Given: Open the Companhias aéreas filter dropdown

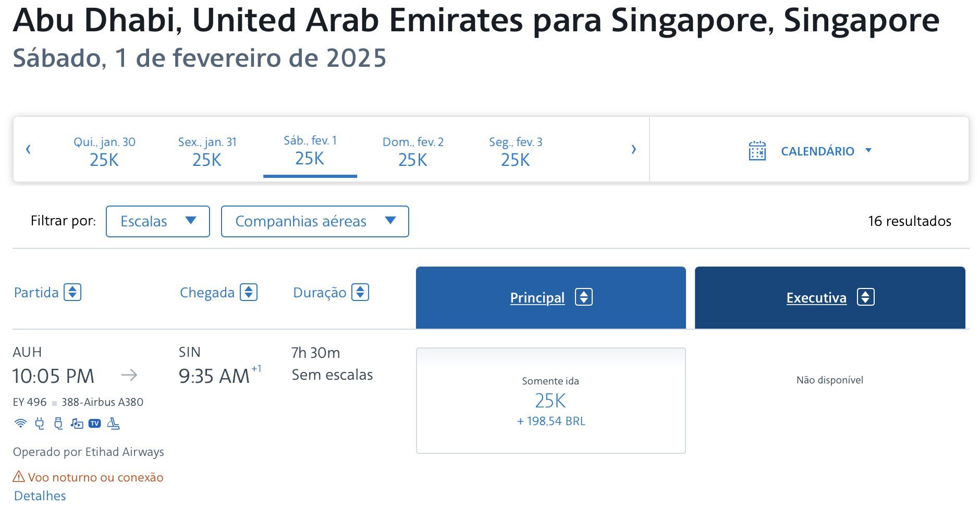Looking at the screenshot, I should pos(315,221).
